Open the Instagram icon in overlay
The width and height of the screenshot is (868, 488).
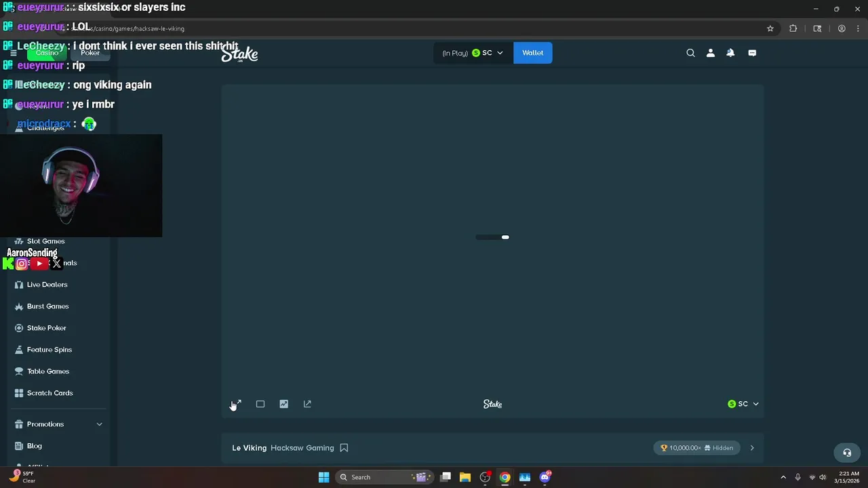22,264
